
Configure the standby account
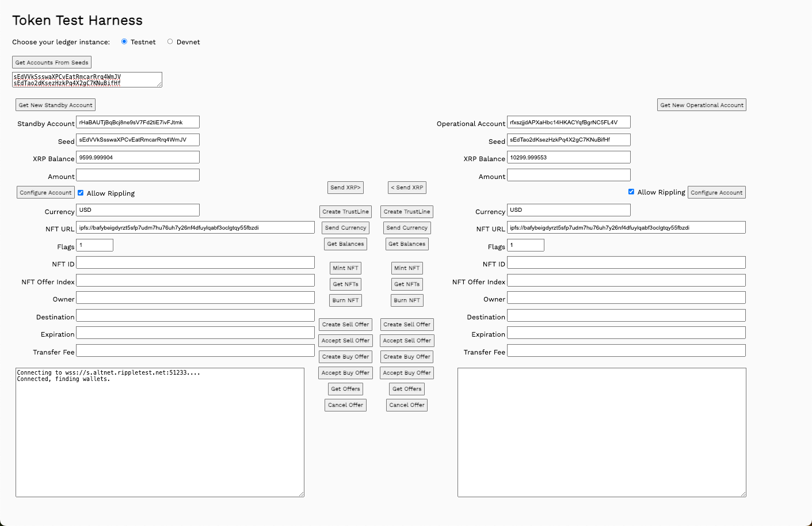click(x=45, y=192)
